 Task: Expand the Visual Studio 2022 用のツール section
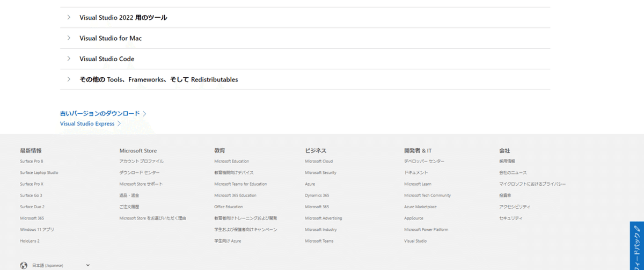pos(305,18)
